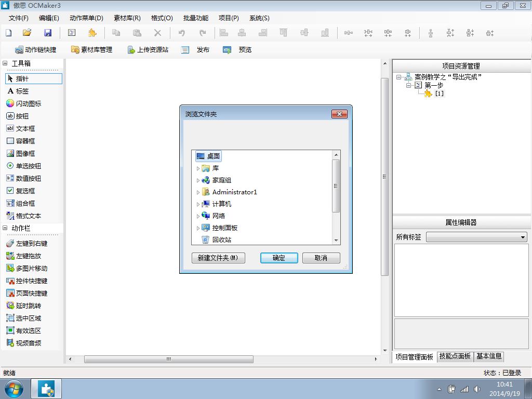Expand the 家庭组 node in dialog

(198, 180)
